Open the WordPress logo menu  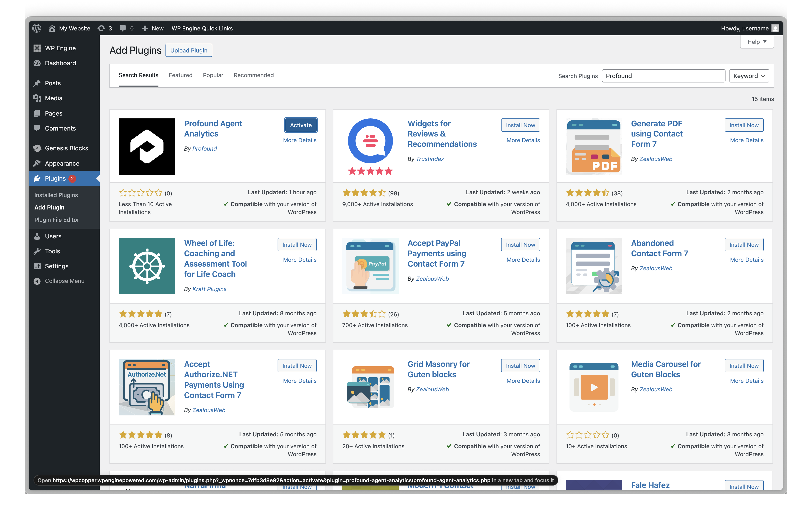[37, 28]
